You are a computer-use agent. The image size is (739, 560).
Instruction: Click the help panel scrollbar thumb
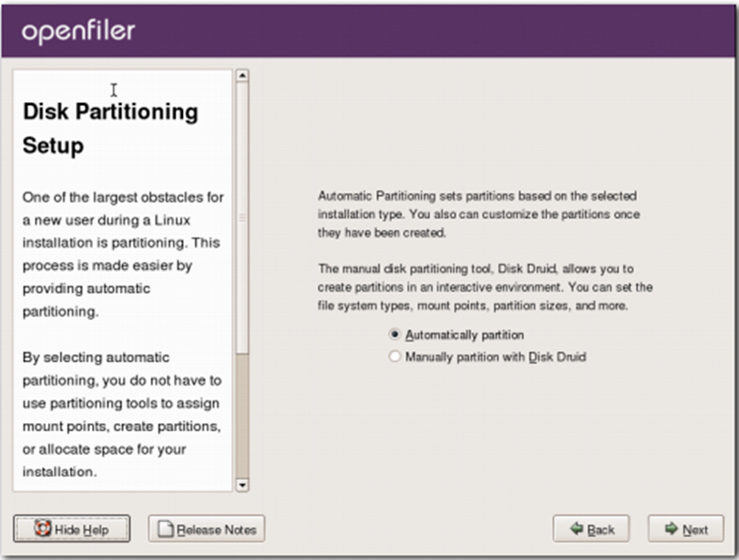click(x=242, y=218)
